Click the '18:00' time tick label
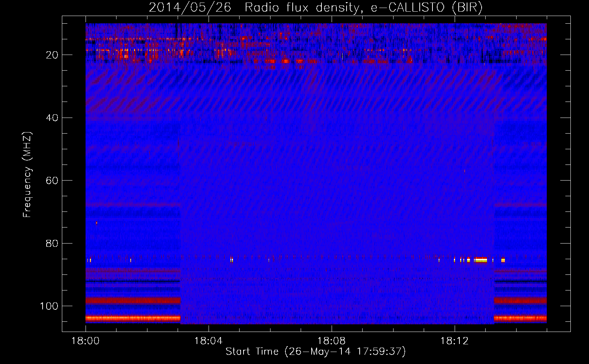This screenshot has height=364, width=589. pyautogui.click(x=86, y=341)
